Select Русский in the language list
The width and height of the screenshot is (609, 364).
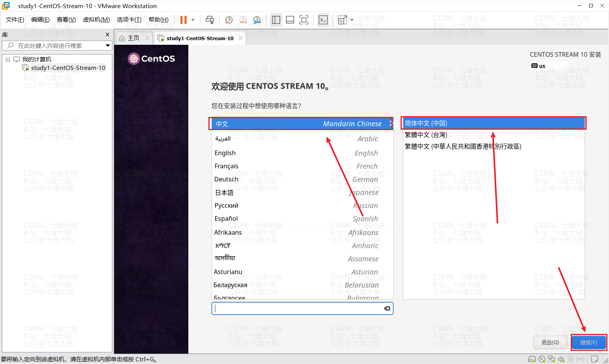302,205
